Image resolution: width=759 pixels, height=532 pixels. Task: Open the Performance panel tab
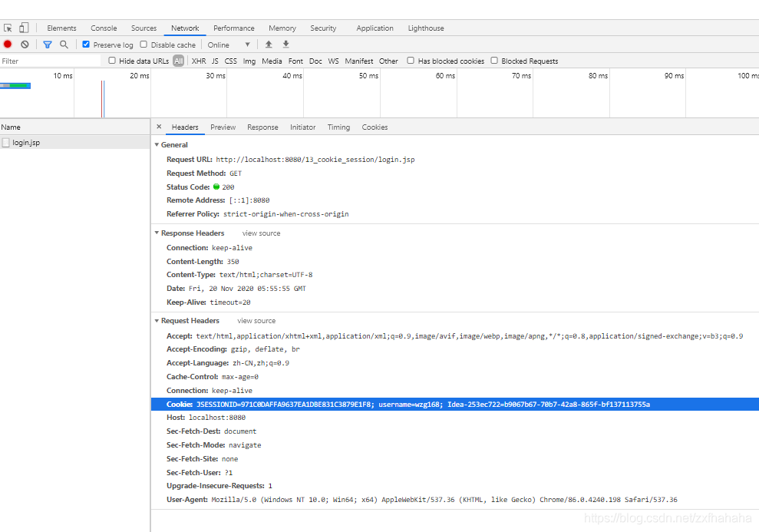[x=234, y=28]
